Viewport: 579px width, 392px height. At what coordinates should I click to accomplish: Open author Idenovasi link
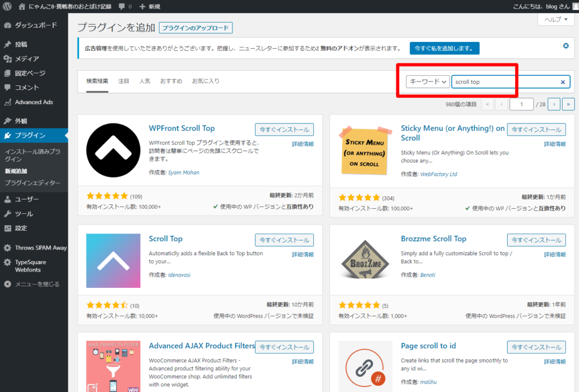pyautogui.click(x=179, y=275)
